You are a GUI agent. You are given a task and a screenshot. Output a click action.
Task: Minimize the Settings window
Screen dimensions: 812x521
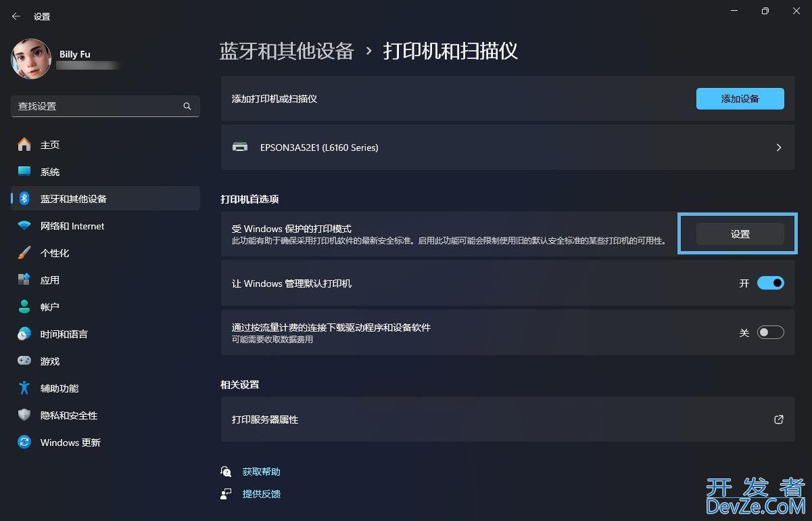pos(734,11)
